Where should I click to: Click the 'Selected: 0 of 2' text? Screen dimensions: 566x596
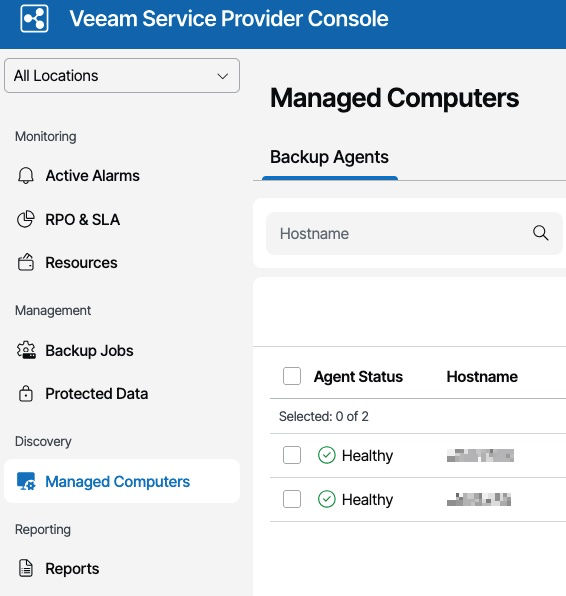[x=323, y=416]
